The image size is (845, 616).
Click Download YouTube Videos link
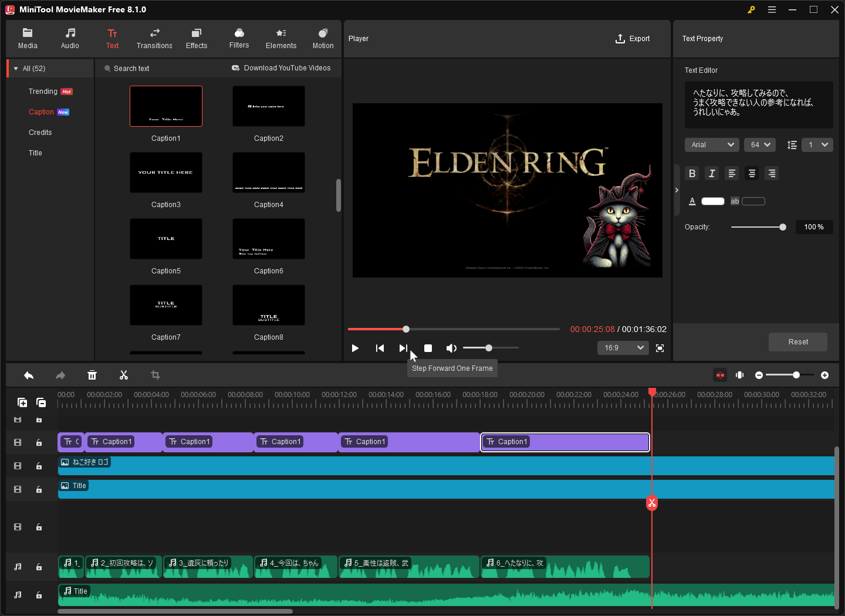(281, 68)
